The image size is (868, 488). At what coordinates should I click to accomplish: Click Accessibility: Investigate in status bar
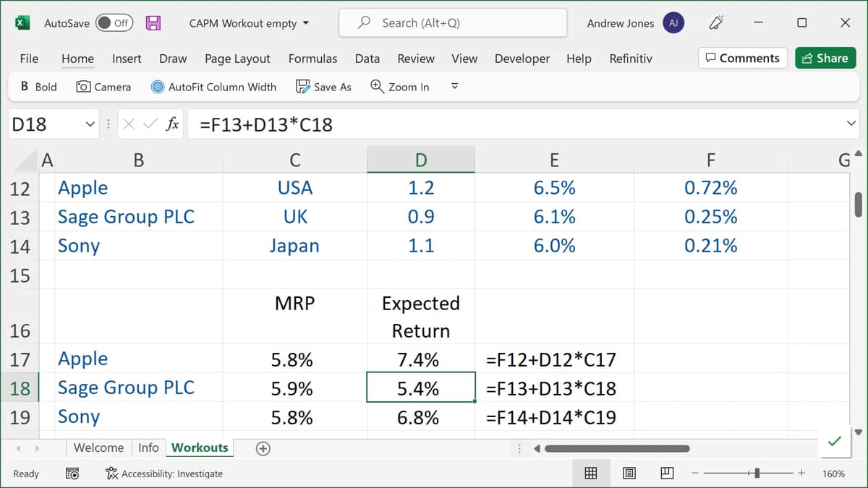click(x=164, y=474)
